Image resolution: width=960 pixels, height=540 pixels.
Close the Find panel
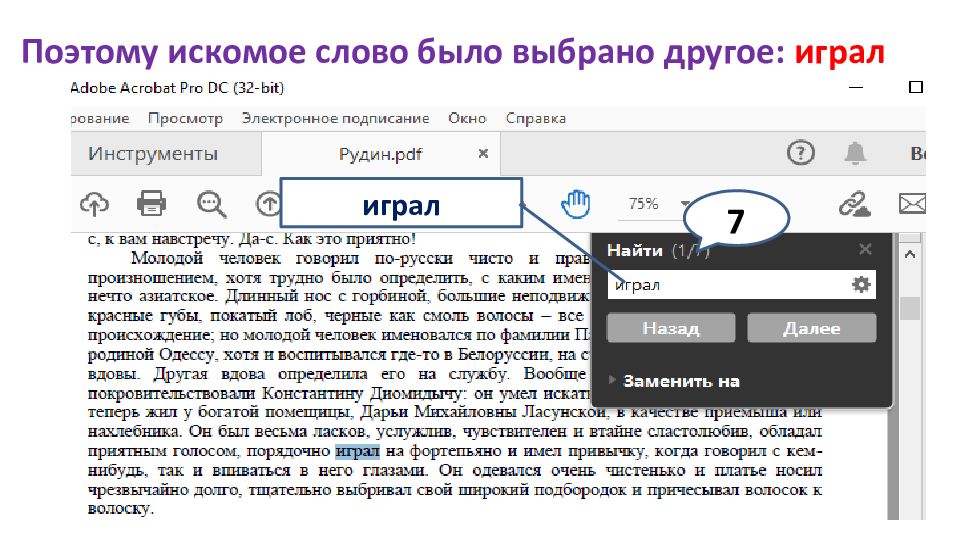tap(865, 249)
